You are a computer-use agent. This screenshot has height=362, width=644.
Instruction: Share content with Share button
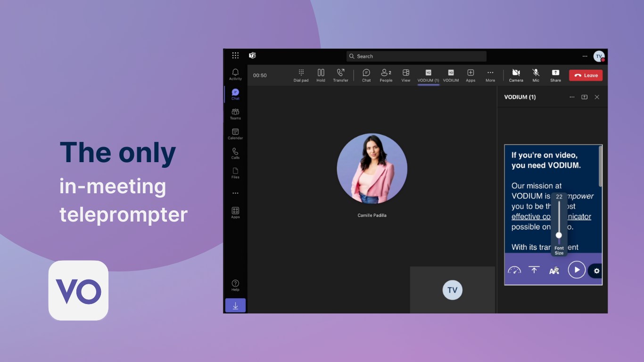(x=555, y=75)
